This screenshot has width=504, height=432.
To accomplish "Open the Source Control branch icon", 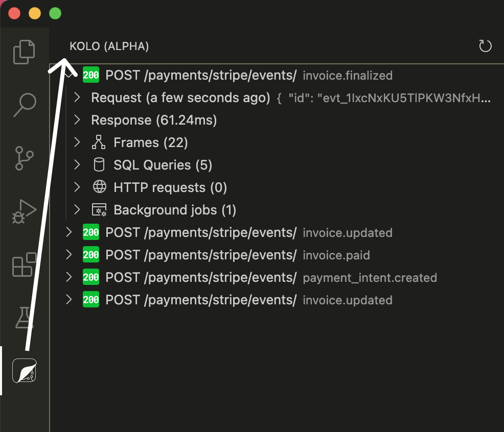I will coord(25,158).
